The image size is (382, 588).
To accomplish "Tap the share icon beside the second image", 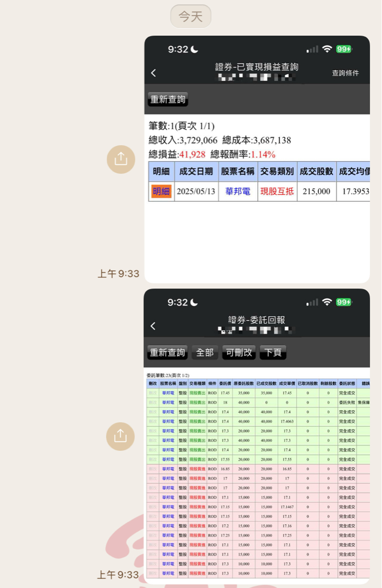I will 120,436.
